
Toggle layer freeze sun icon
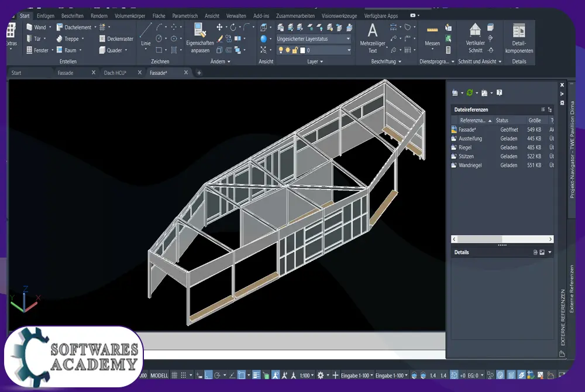coord(288,50)
